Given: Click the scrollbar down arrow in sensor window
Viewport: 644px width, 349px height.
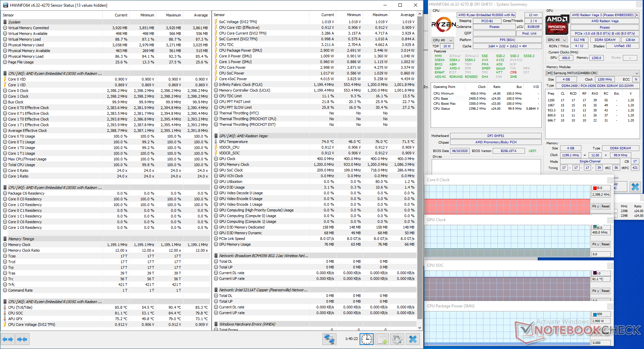Looking at the screenshot, I should point(420,328).
